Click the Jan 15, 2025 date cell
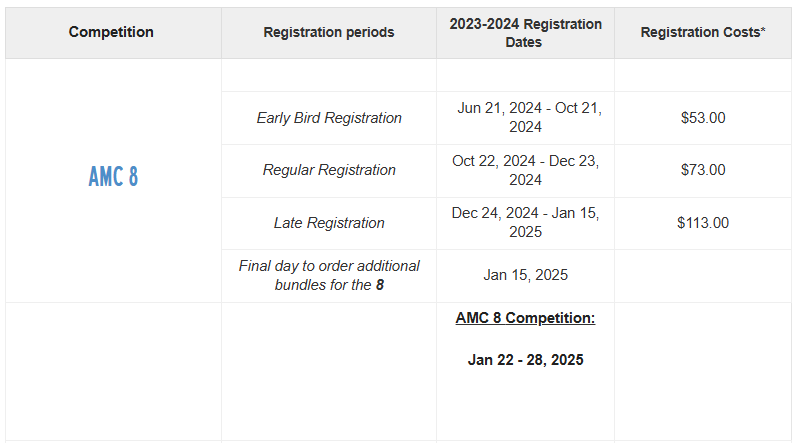 click(x=525, y=275)
